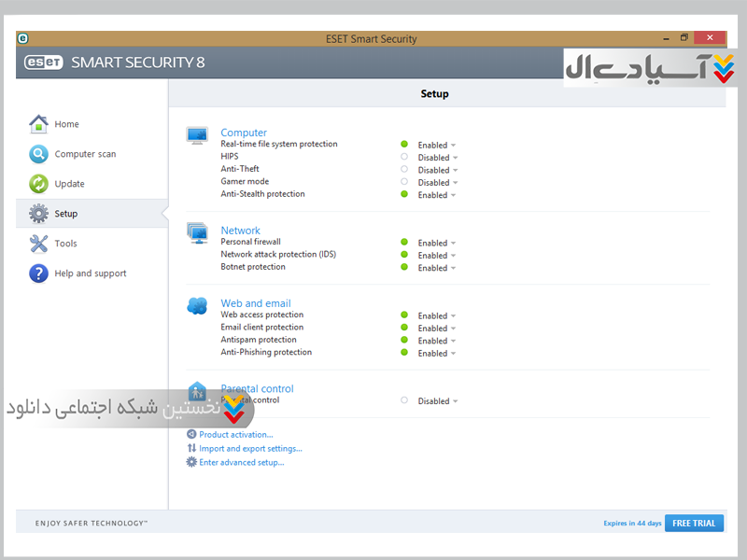The image size is (747, 560).
Task: Toggle the Gamer mode status indicator
Action: pyautogui.click(x=404, y=182)
